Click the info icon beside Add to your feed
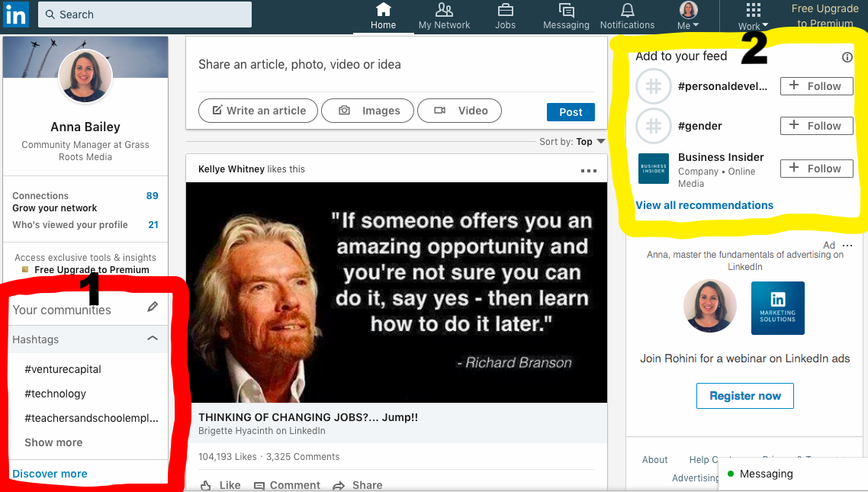868x492 pixels. (x=847, y=57)
